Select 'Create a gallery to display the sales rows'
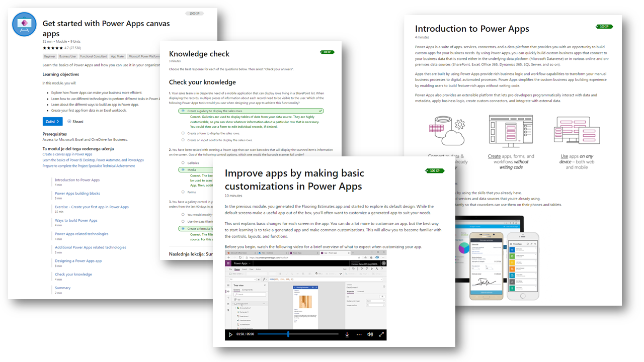The image size is (644, 362). (x=251, y=111)
